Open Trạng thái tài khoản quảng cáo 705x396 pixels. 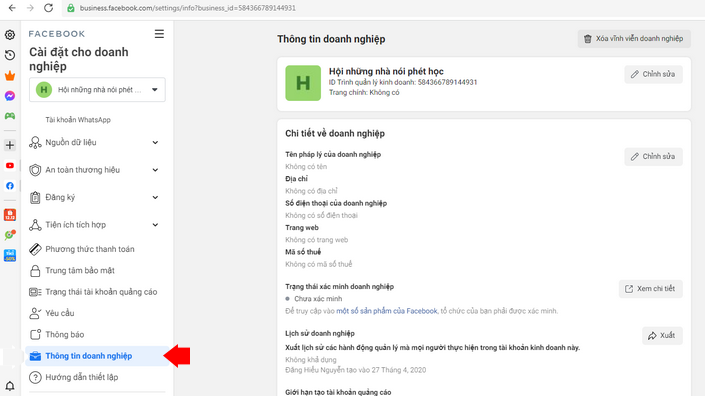(x=96, y=292)
